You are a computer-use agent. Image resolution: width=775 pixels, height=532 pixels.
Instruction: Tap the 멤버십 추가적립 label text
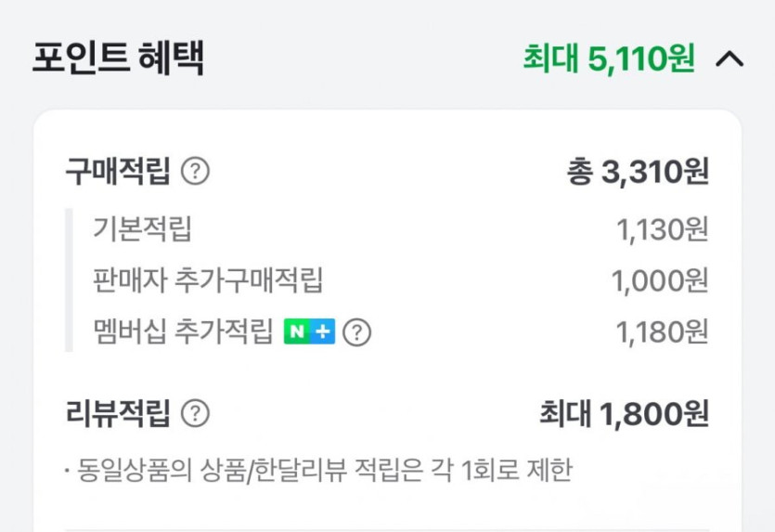[x=183, y=331]
